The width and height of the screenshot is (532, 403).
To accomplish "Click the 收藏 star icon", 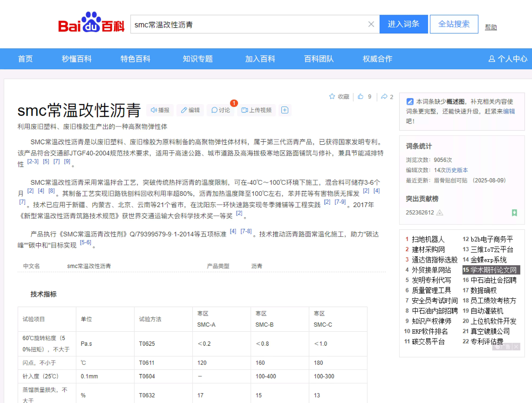I will 332,97.
